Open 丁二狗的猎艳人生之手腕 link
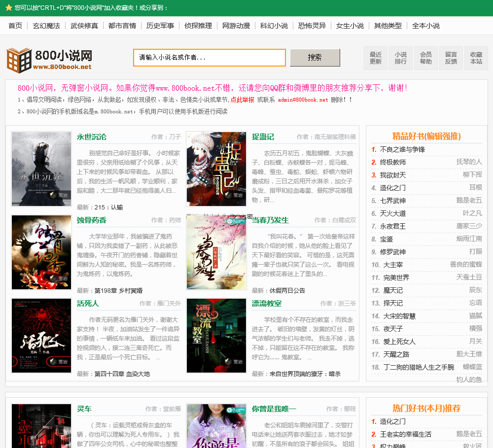 click(419, 367)
